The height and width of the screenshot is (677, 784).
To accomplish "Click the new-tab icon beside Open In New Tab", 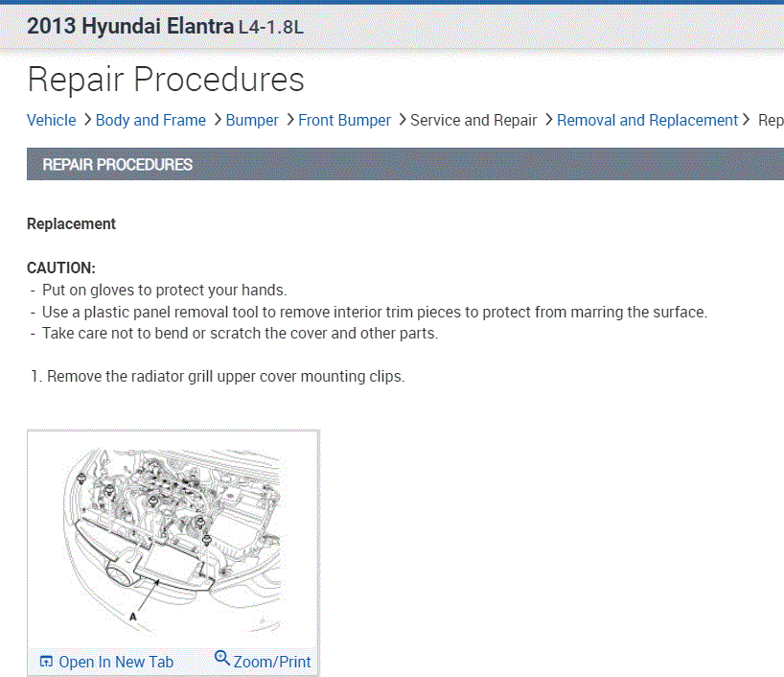I will click(46, 662).
